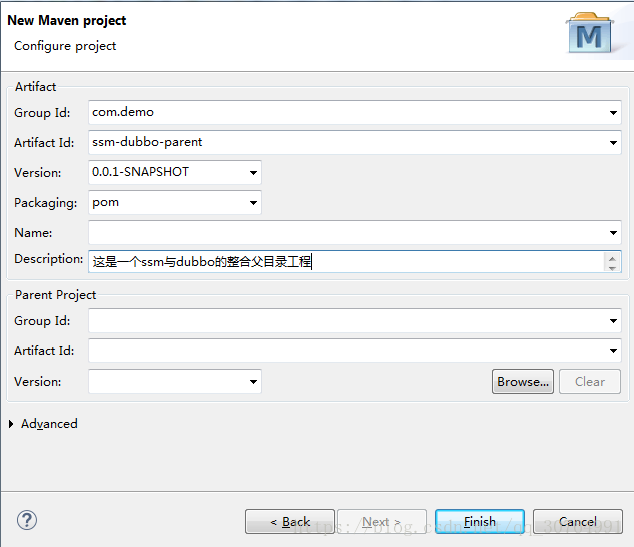634x547 pixels.
Task: Click the Clear button
Action: [x=590, y=382]
